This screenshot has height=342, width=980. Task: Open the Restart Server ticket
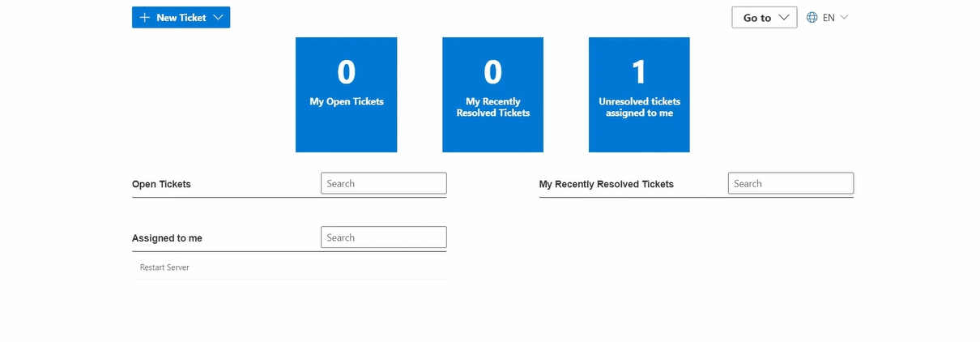pyautogui.click(x=289, y=267)
